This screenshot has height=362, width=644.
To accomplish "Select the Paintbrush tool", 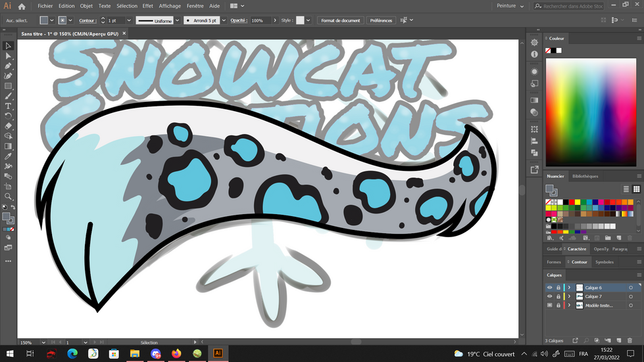I will 8,96.
